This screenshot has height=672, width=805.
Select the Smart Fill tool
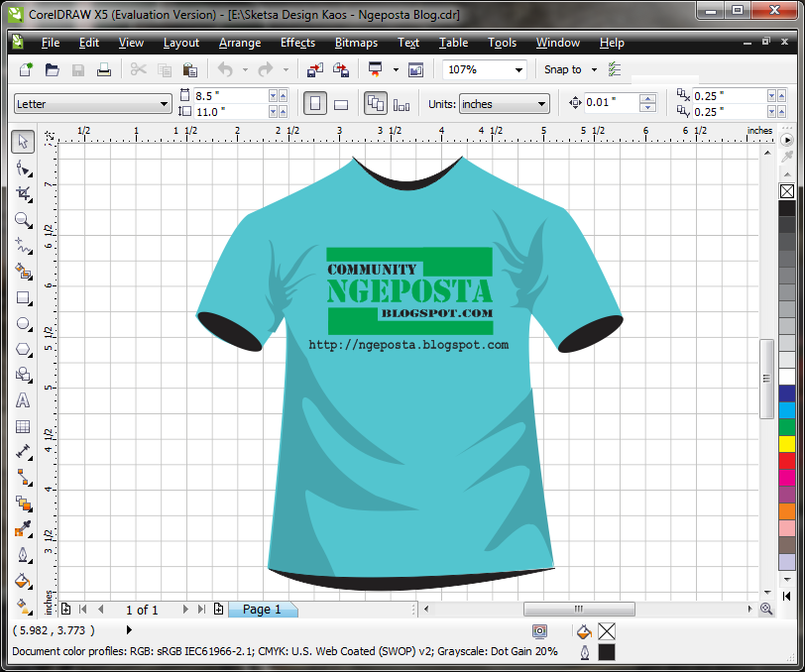(x=23, y=272)
